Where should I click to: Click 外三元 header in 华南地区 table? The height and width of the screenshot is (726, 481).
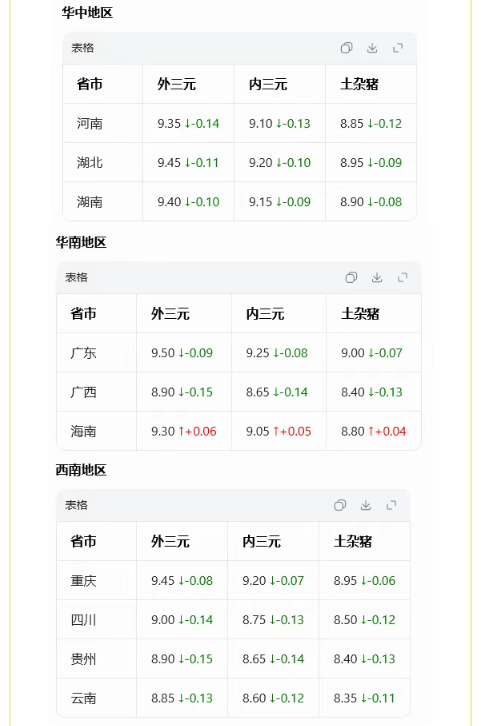click(x=170, y=314)
